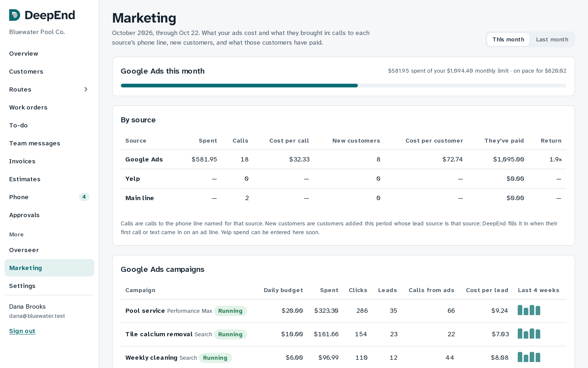588x368 pixels.
Task: Select the Marketing nav item
Action: [x=49, y=268]
